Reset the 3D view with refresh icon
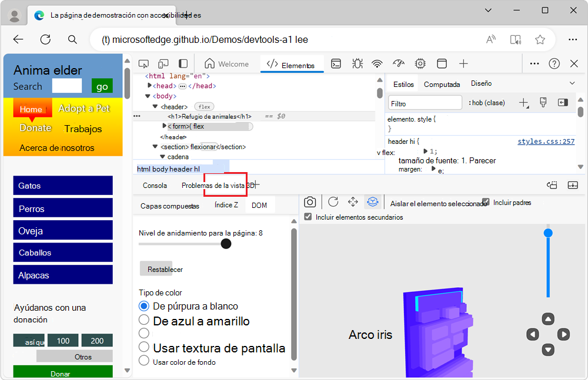Viewport: 588px width, 380px height. click(333, 201)
